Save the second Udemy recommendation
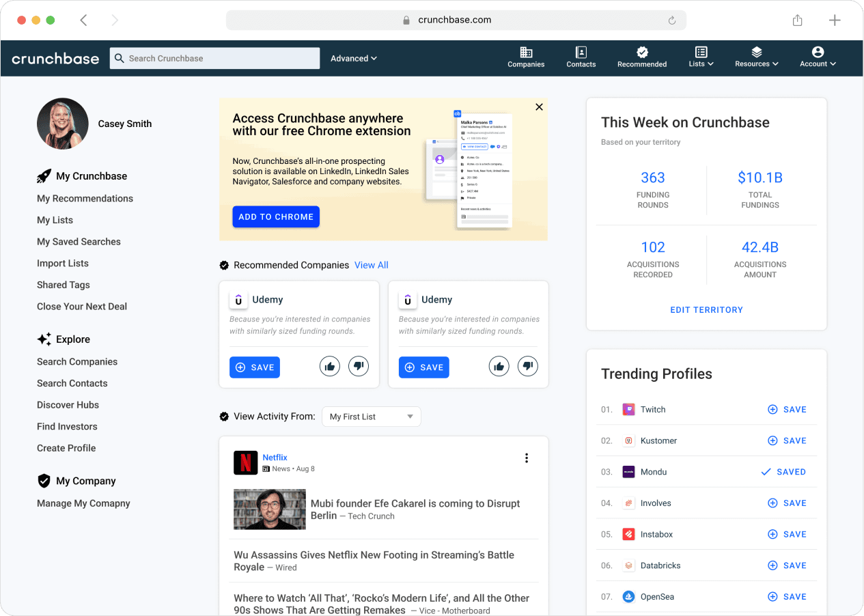The height and width of the screenshot is (616, 864). (424, 367)
